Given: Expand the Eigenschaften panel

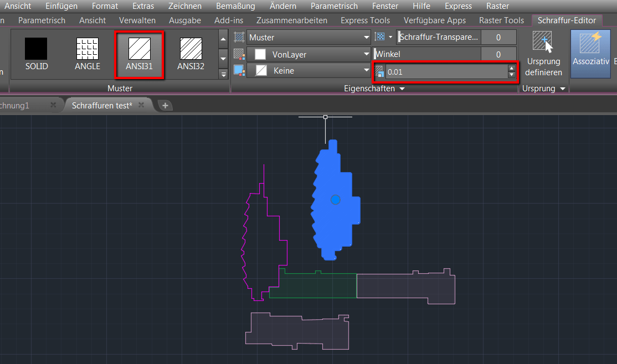Looking at the screenshot, I should click(374, 89).
